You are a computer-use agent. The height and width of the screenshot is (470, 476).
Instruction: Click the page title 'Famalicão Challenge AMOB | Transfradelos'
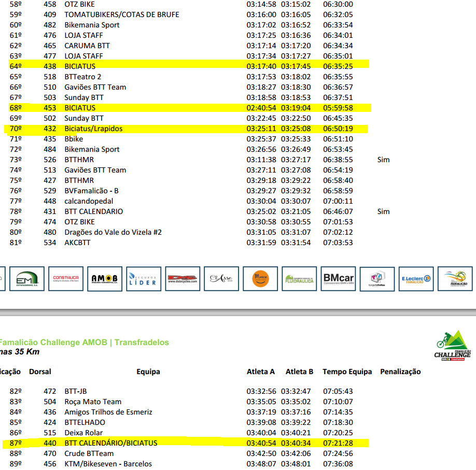tap(84, 342)
